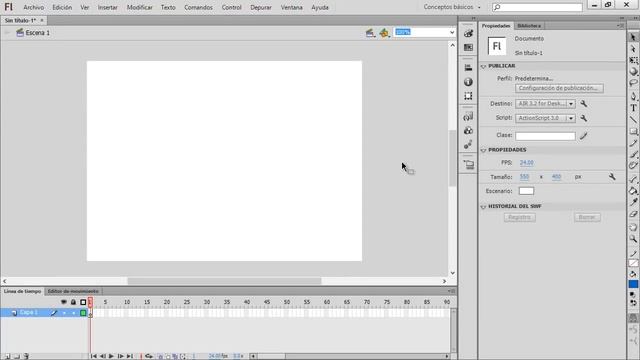The height and width of the screenshot is (360, 640).
Task: Hide Capa 1 layer visibility dot
Action: tap(64, 313)
